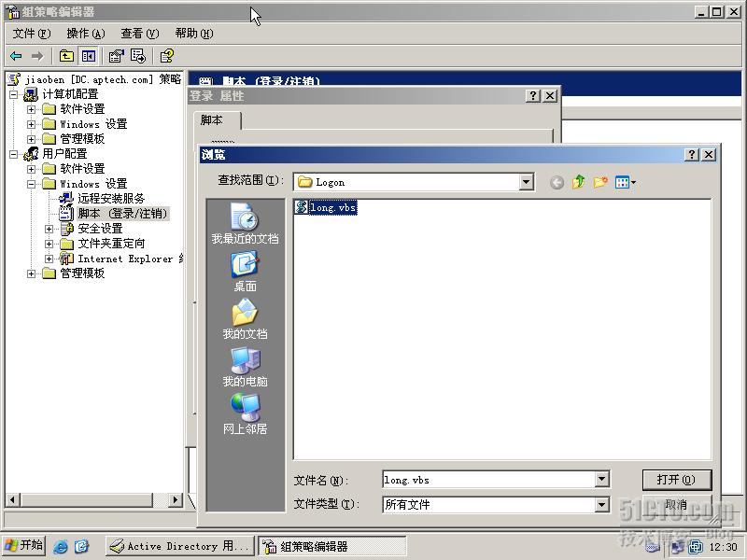Open the 帮助(H) menu

pos(194,34)
